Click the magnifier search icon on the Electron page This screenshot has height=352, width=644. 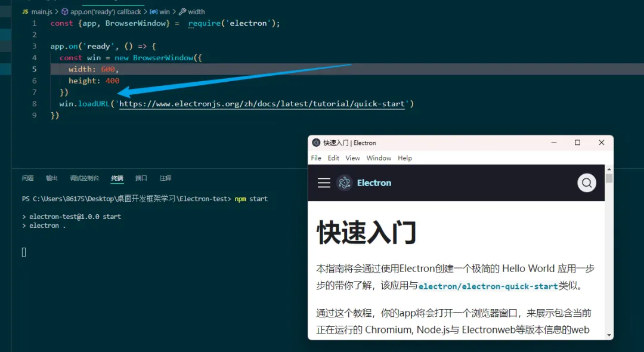point(587,183)
